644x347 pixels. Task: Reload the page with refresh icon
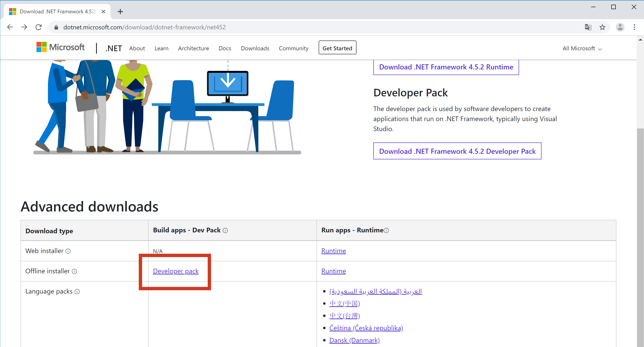[x=38, y=27]
